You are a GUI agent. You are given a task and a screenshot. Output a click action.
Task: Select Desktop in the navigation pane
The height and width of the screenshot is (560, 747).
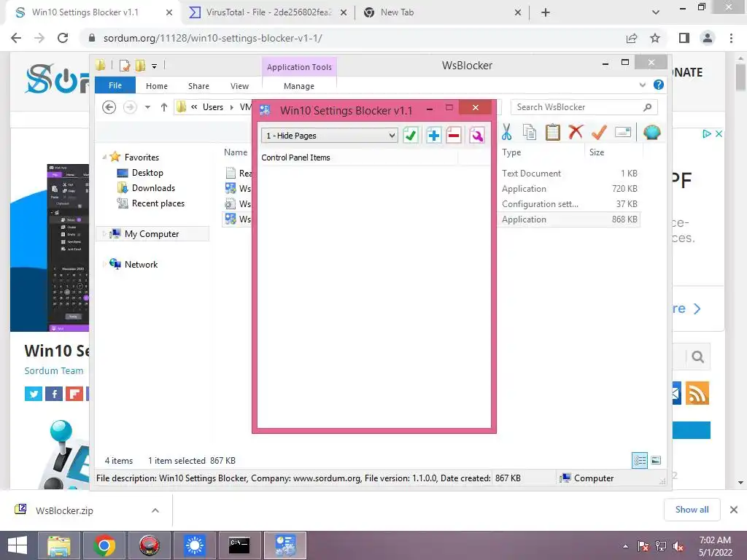tap(147, 173)
